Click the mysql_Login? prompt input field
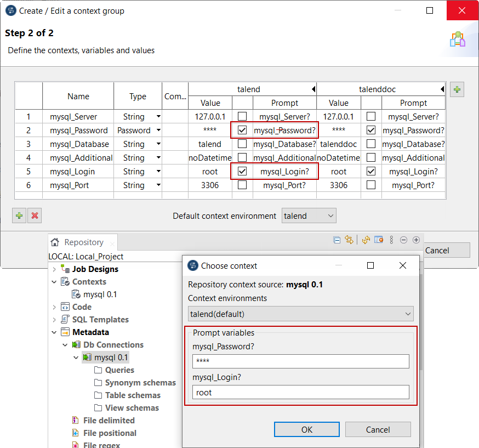479x448 pixels. pyautogui.click(x=300, y=393)
